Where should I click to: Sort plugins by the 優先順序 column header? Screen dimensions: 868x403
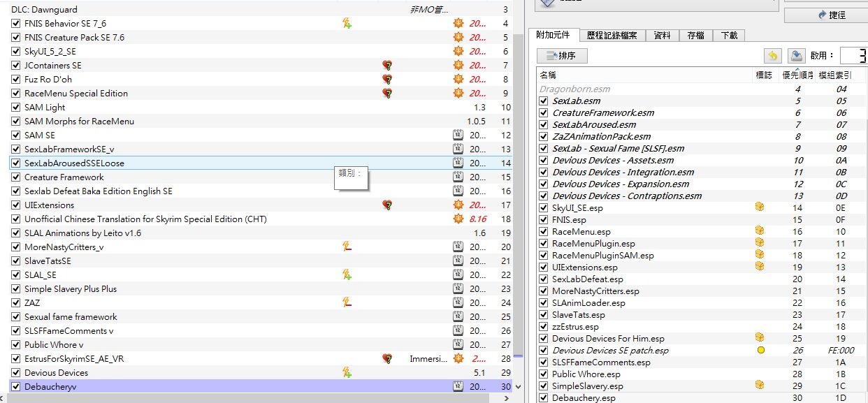click(x=797, y=75)
